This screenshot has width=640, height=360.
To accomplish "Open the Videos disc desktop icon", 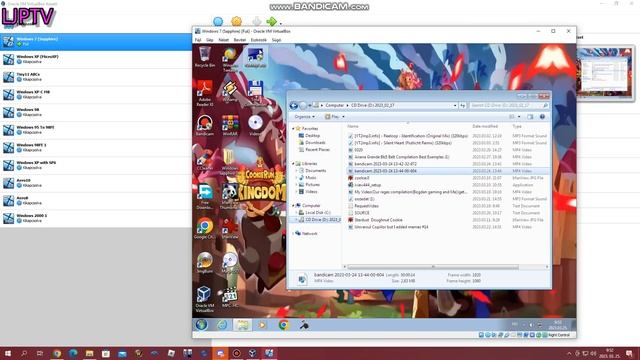I will pyautogui.click(x=255, y=125).
